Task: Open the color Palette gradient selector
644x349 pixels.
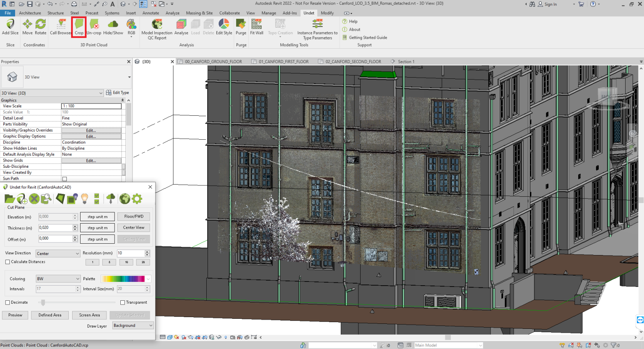Action: 126,279
